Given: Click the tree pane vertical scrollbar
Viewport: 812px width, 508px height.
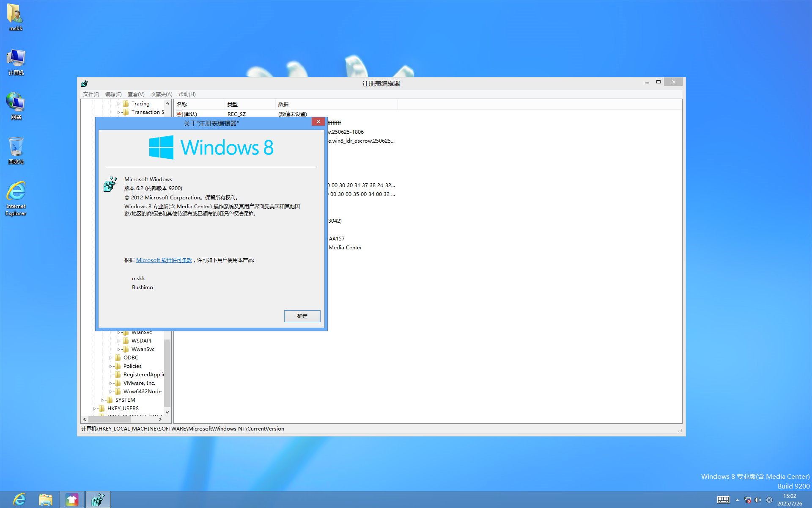Looking at the screenshot, I should point(167,373).
